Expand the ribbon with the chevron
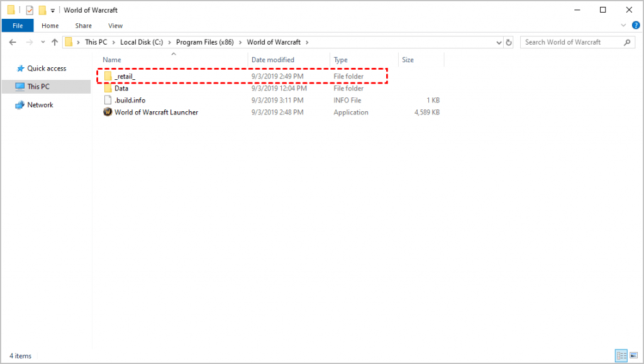 tap(623, 25)
